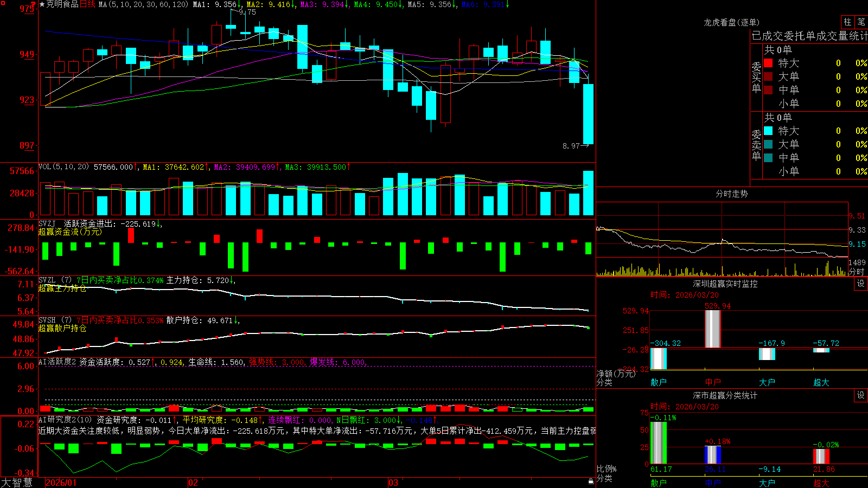Click the dark red 大单 buy-order swatch
Viewport: 868px width, 488px height.
click(768, 76)
